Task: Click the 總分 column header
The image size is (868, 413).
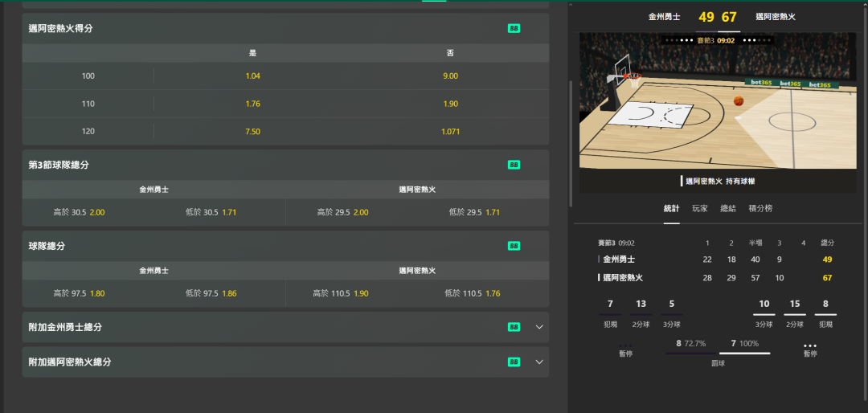Action: point(828,243)
